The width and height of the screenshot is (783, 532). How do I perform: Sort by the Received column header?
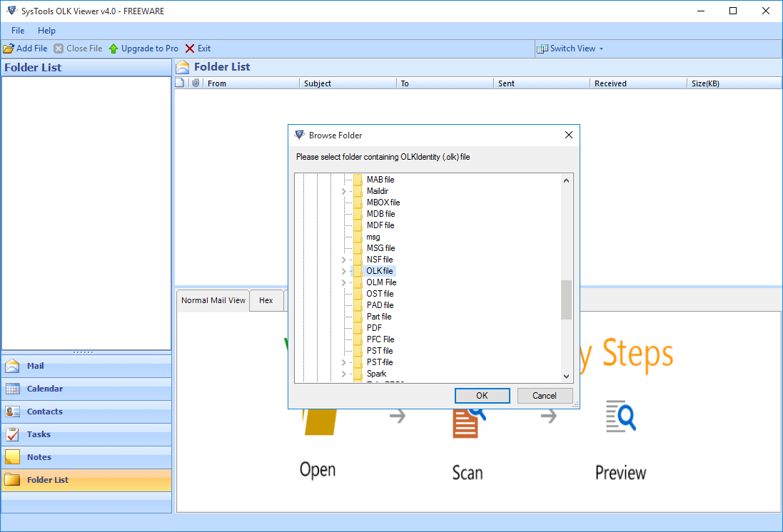click(639, 83)
